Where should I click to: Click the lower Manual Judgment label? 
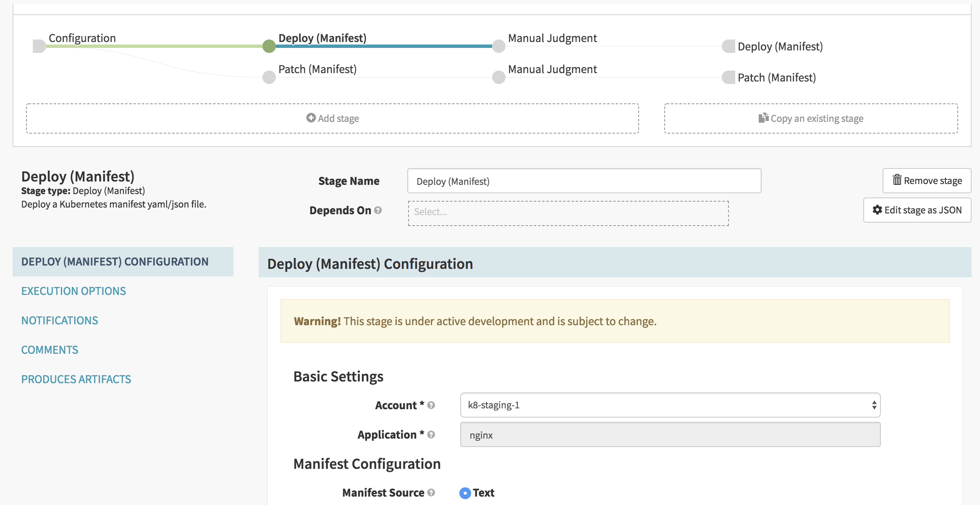(553, 69)
